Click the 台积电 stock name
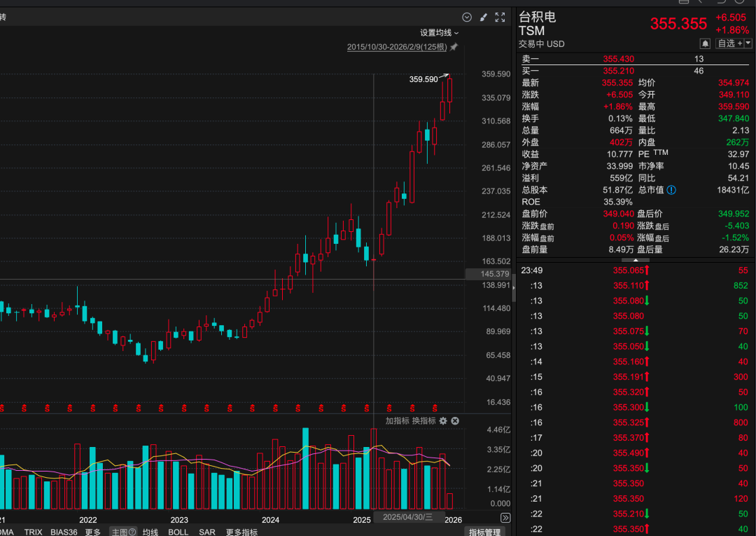This screenshot has height=536, width=756. point(537,17)
